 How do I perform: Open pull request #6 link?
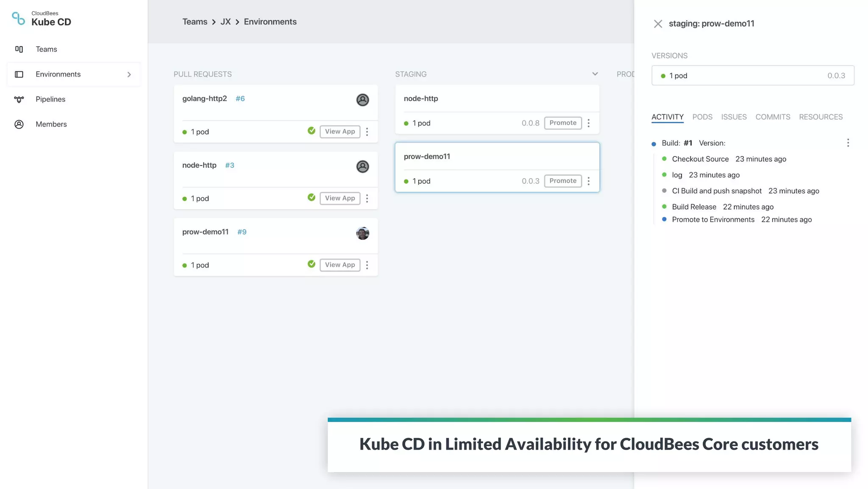click(x=240, y=98)
